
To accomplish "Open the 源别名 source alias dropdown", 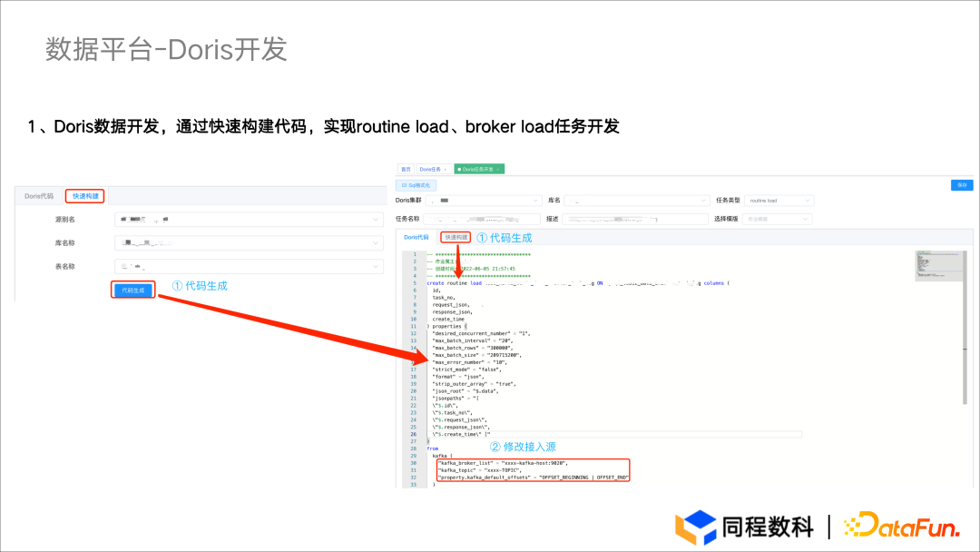I will (x=249, y=220).
